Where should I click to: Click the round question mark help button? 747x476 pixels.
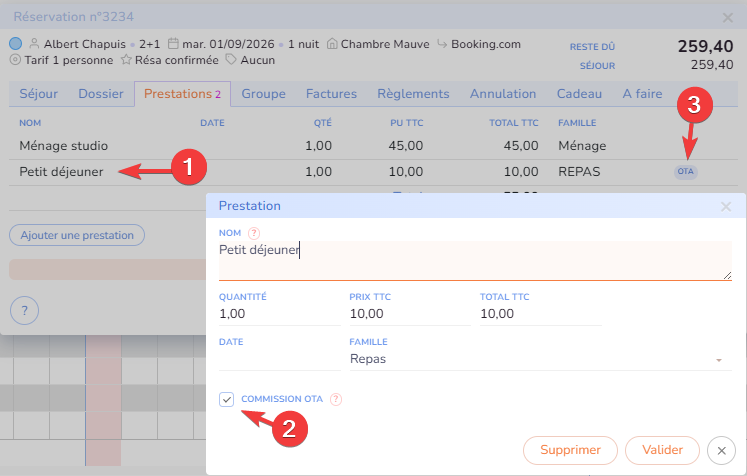click(x=25, y=310)
